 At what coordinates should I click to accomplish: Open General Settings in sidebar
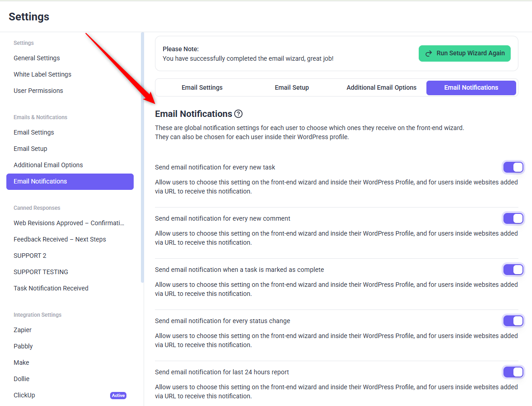pyautogui.click(x=37, y=58)
